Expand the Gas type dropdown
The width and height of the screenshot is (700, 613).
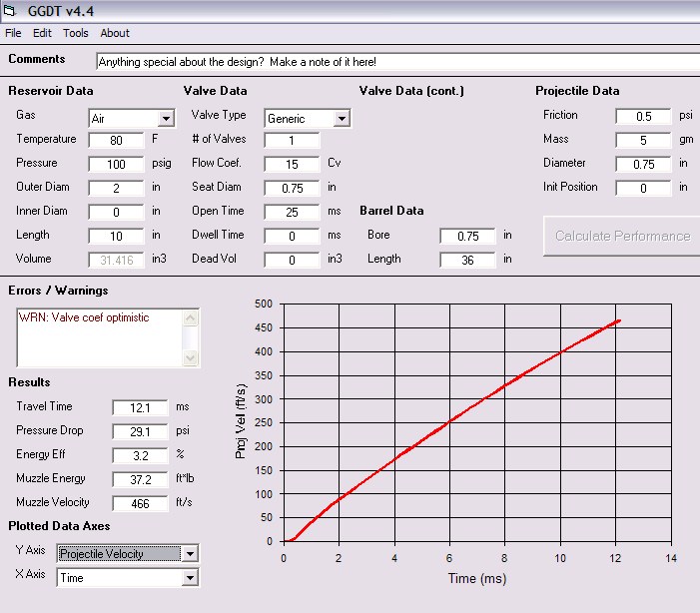point(166,119)
